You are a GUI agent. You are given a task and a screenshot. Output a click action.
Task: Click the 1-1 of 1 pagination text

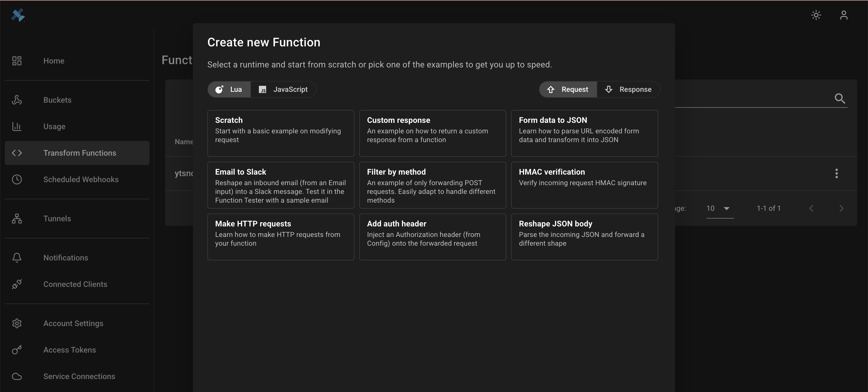pos(769,208)
